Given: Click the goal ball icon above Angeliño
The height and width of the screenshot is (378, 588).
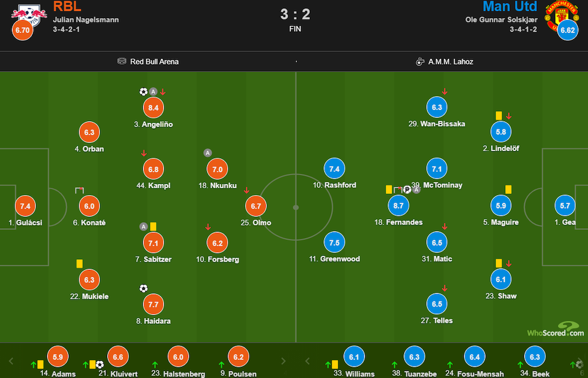Looking at the screenshot, I should pos(143,92).
